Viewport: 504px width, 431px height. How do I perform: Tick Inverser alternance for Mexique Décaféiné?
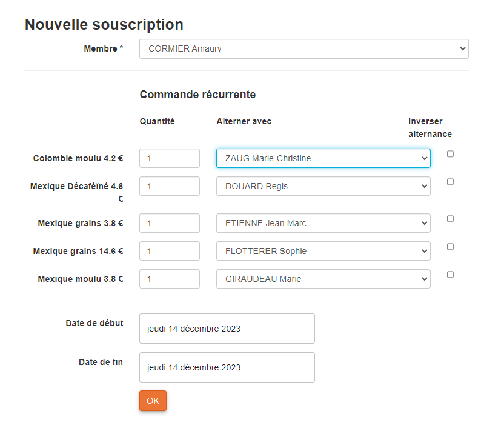coord(450,182)
